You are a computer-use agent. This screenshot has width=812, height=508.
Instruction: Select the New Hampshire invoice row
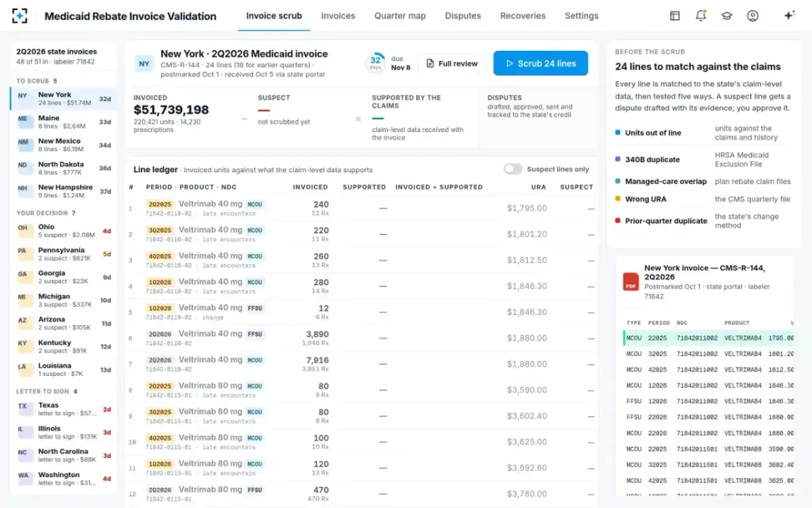(x=63, y=191)
